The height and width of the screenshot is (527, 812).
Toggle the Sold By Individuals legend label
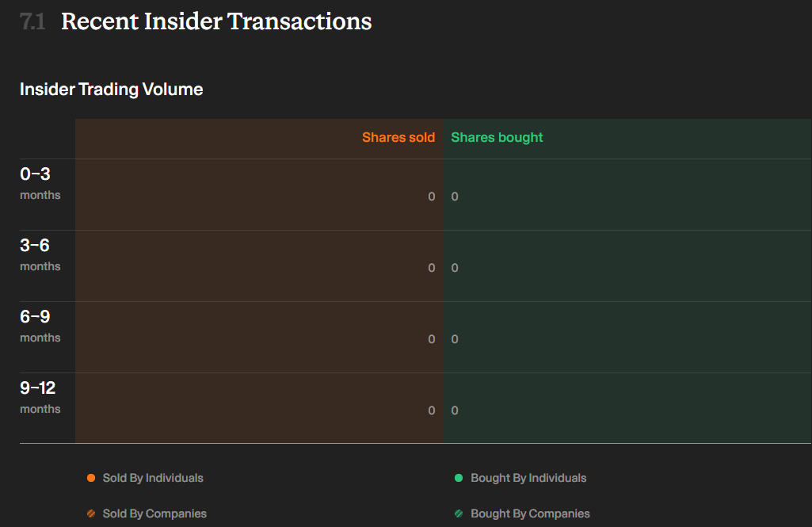click(153, 478)
